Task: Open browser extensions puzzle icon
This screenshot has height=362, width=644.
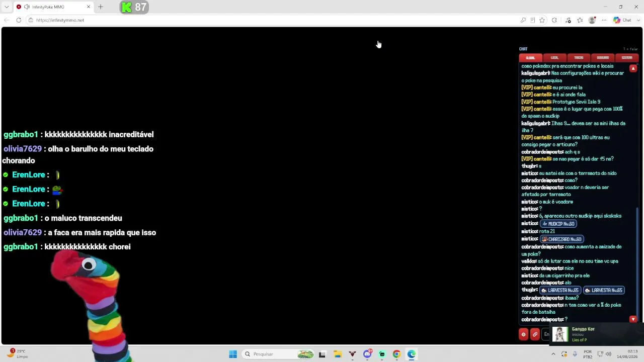Action: pyautogui.click(x=554, y=20)
